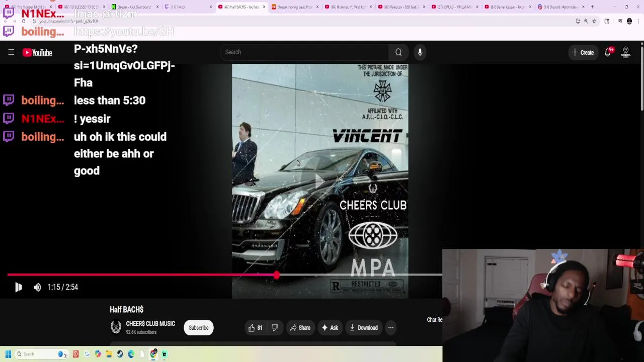Resume playback with the play button
This screenshot has width=644, height=362.
point(19,287)
